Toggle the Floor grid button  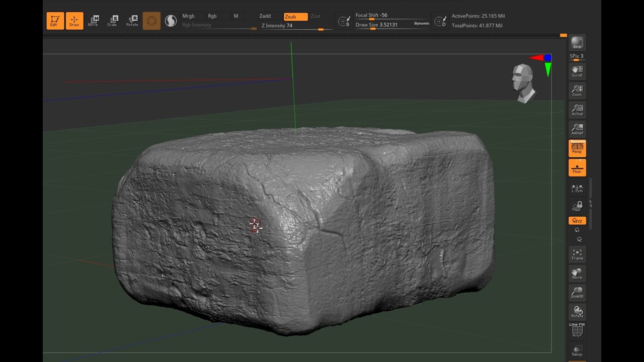577,167
